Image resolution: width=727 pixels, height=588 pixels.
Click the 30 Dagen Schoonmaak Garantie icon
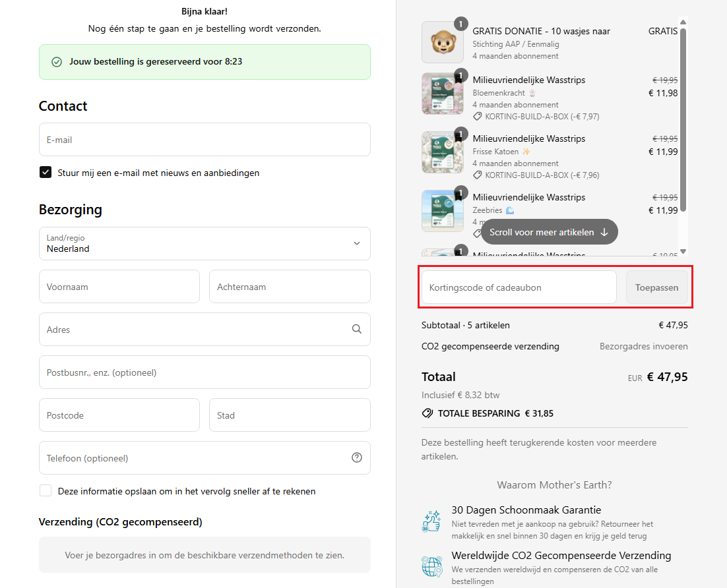click(x=431, y=520)
